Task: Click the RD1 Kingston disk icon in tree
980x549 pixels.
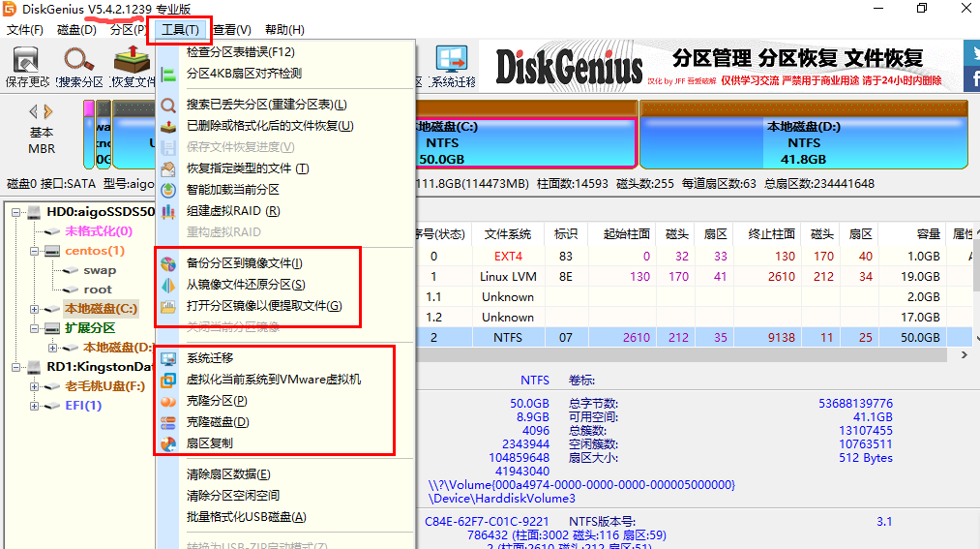Action: (x=35, y=367)
